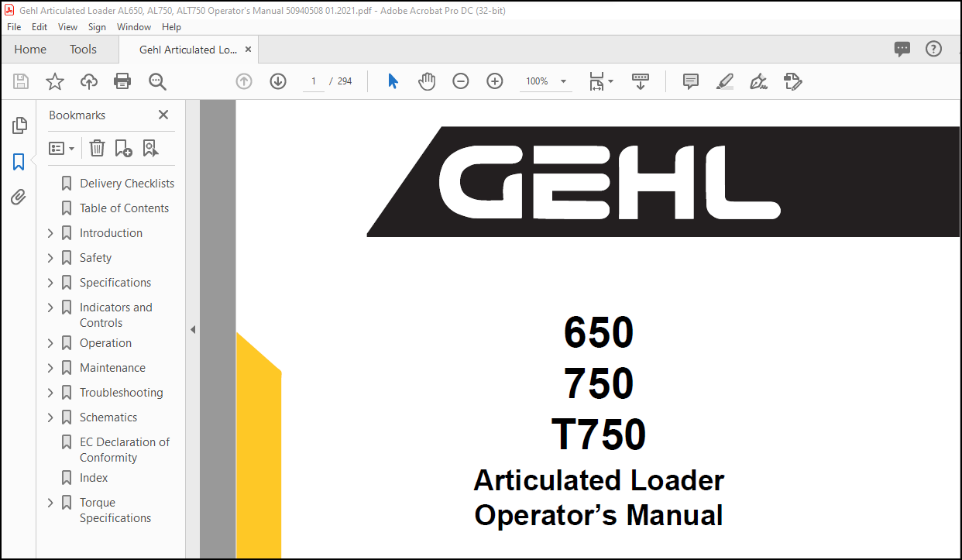
Task: Open the Edit menu
Action: 40,26
